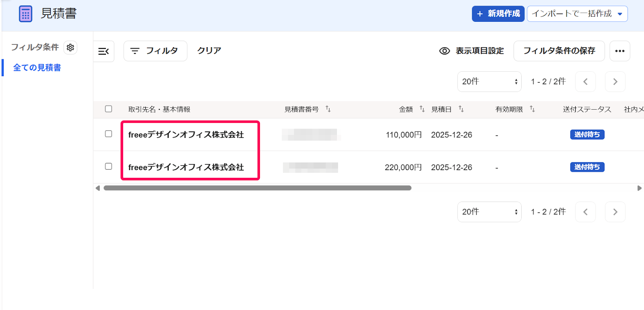
Task: Sort by 金額 column arrows
Action: 422,109
